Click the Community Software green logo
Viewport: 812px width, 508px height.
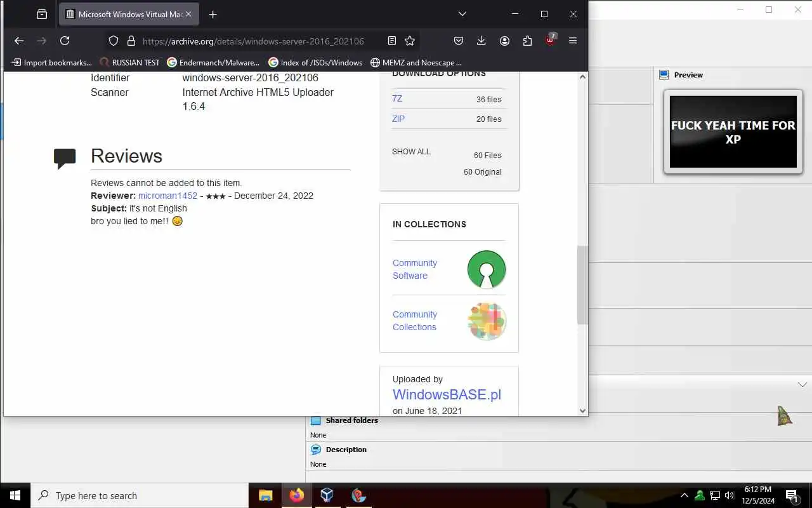pos(487,269)
